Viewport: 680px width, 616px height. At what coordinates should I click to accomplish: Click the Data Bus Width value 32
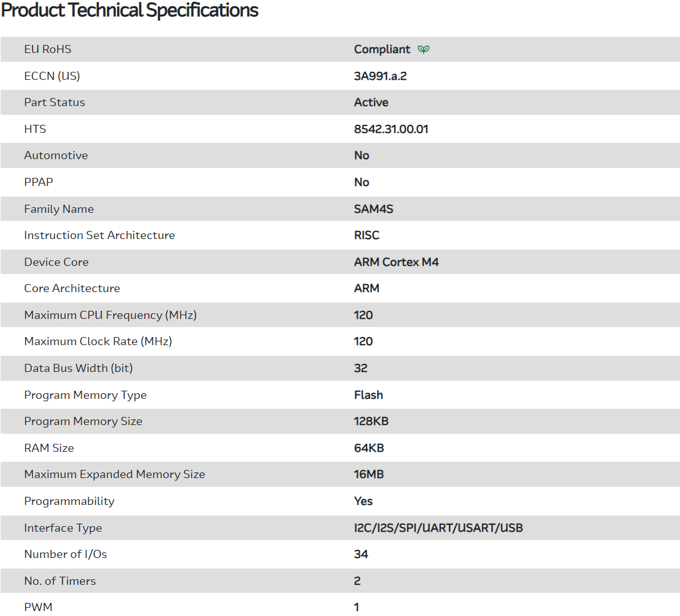point(360,368)
